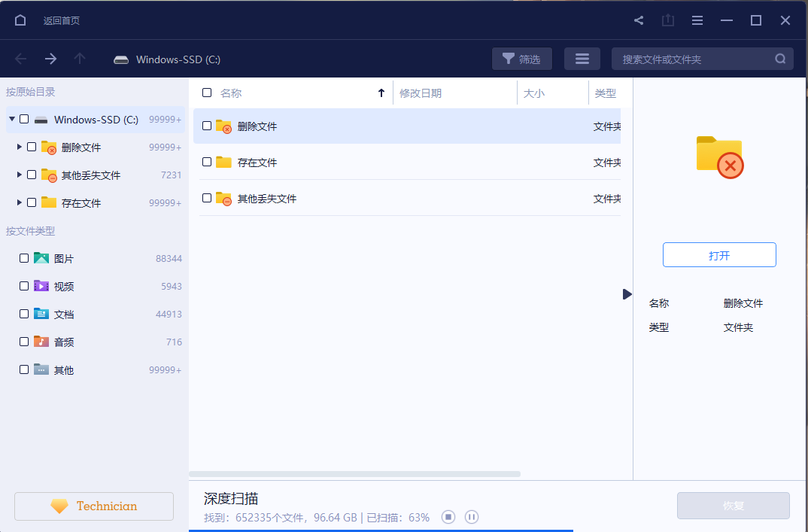Navigate back with the left arrow
This screenshot has width=808, height=532.
[x=20, y=59]
